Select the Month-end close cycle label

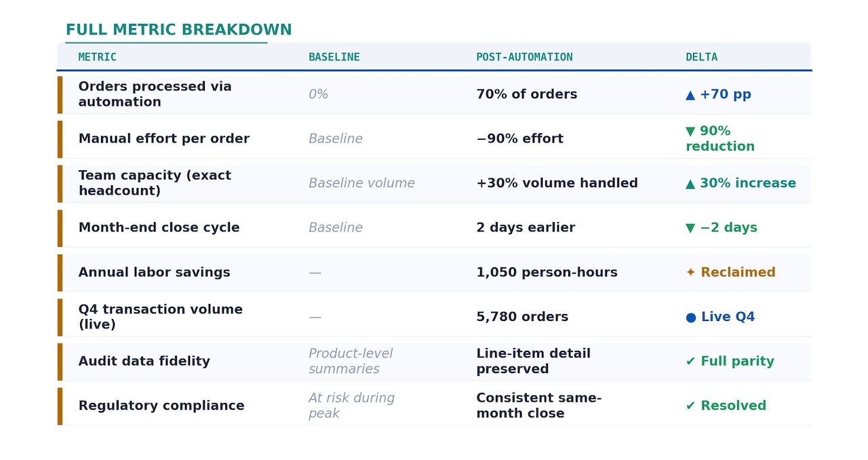pos(159,228)
